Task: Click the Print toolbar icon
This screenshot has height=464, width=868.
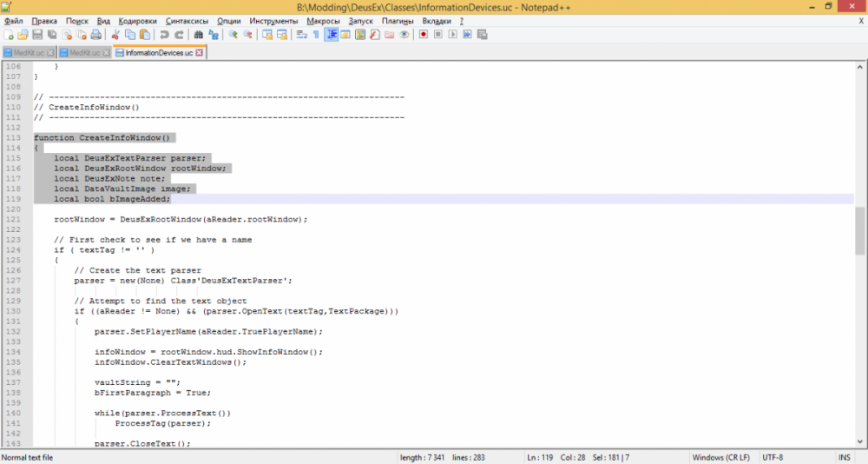Action: click(96, 35)
